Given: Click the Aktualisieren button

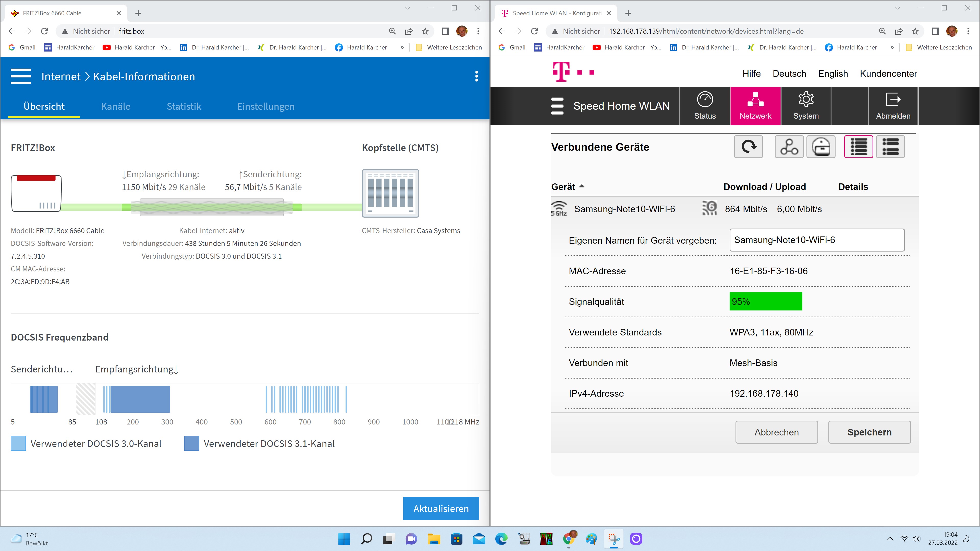Looking at the screenshot, I should point(441,508).
